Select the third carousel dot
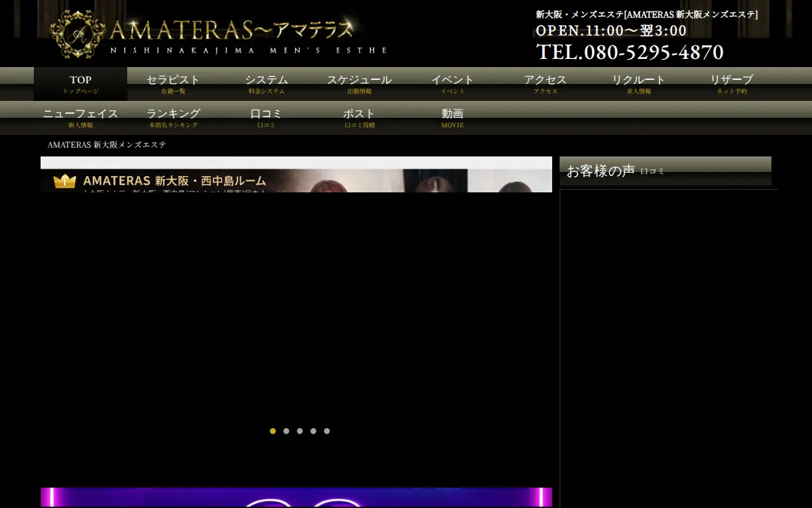This screenshot has width=812, height=508. pos(300,431)
